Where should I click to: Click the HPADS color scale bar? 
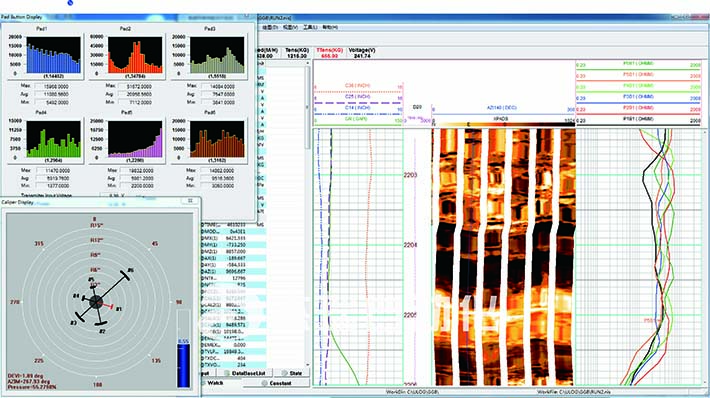[x=504, y=124]
